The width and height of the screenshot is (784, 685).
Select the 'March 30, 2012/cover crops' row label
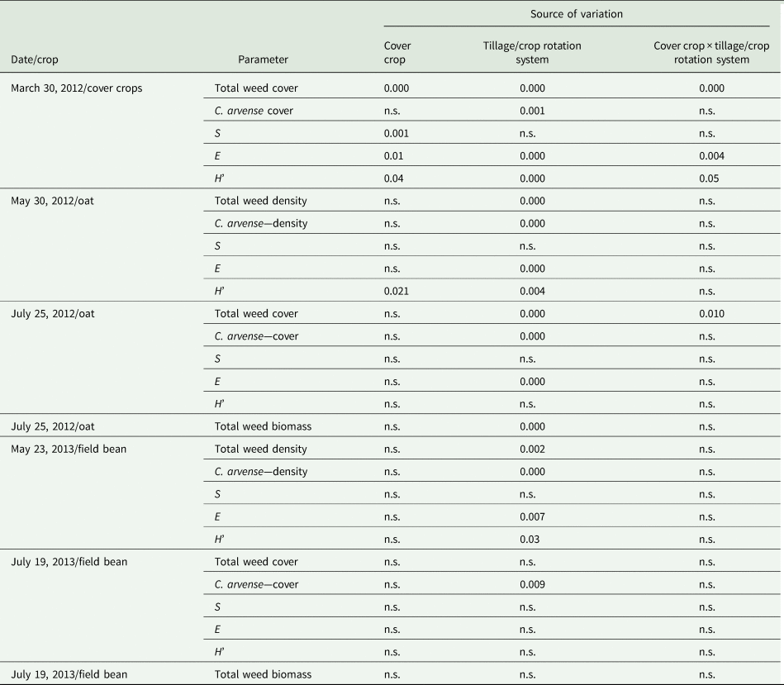[77, 88]
